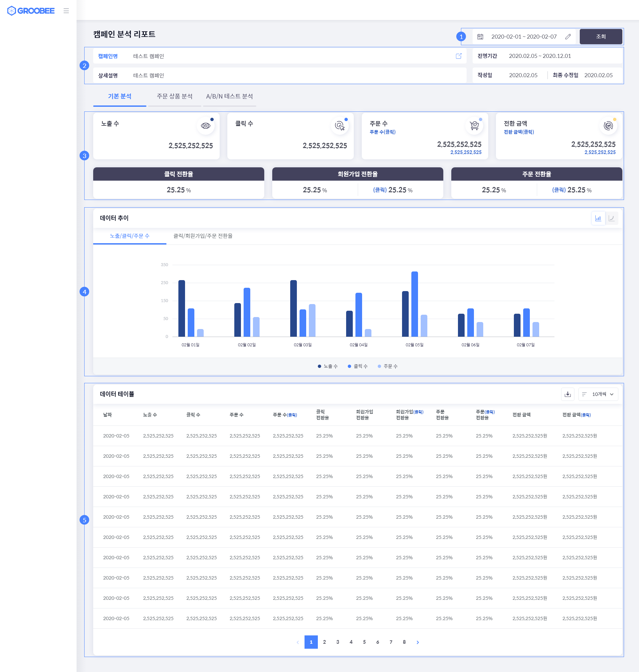Open A/B/N 테스트 분석 tab

coord(229,96)
